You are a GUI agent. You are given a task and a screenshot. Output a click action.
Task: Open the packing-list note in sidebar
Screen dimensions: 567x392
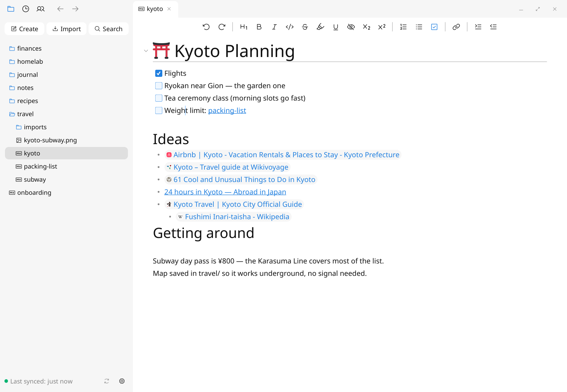click(66, 166)
